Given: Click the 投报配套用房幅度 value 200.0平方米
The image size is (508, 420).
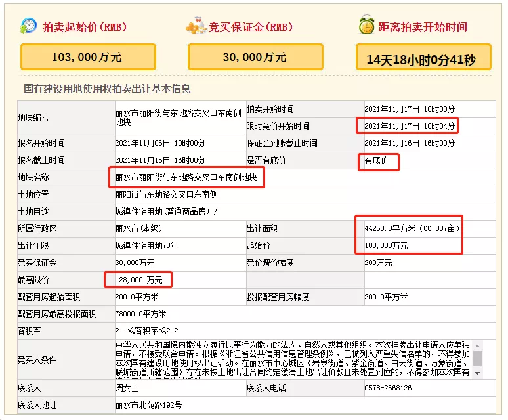Looking at the screenshot, I should pos(386,297).
